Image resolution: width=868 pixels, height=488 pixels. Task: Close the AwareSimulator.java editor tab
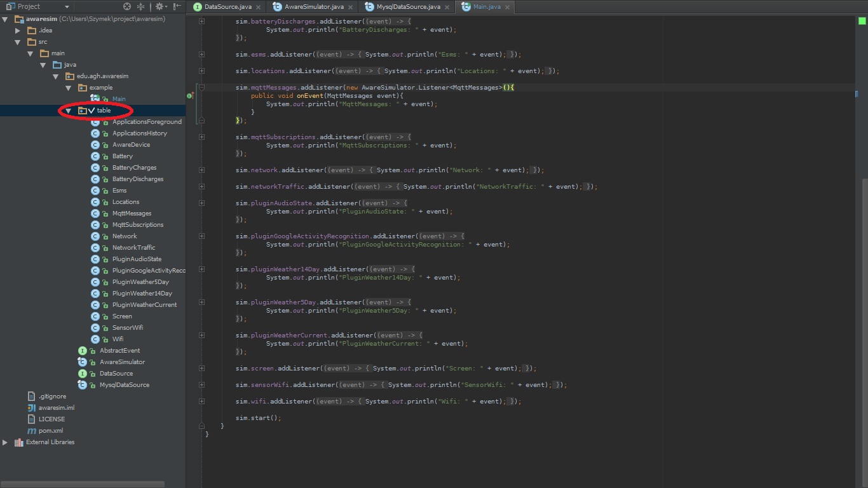click(351, 7)
